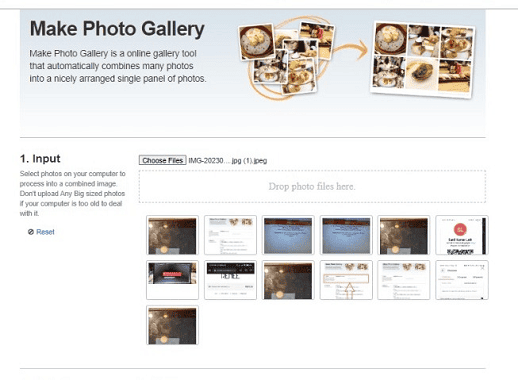Viewport: 518px width, 380px height.
Task: Select last thumbnail in the second row
Action: (x=462, y=280)
